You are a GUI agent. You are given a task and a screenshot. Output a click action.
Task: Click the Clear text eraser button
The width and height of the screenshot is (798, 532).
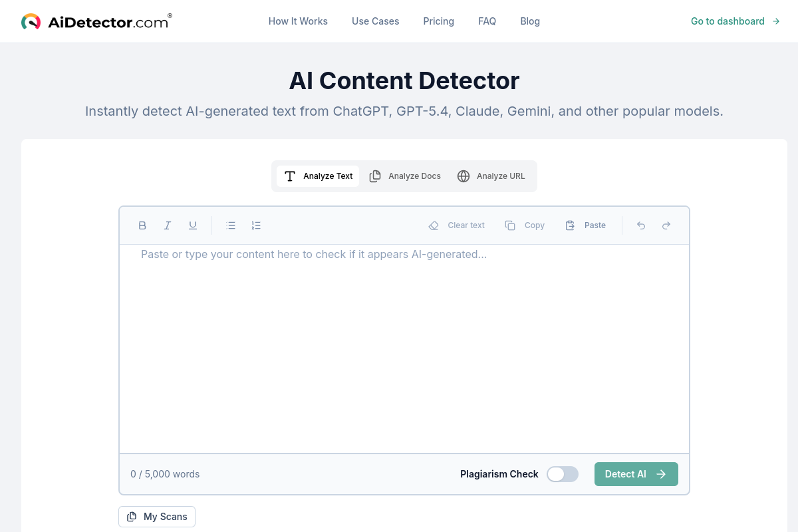[457, 225]
